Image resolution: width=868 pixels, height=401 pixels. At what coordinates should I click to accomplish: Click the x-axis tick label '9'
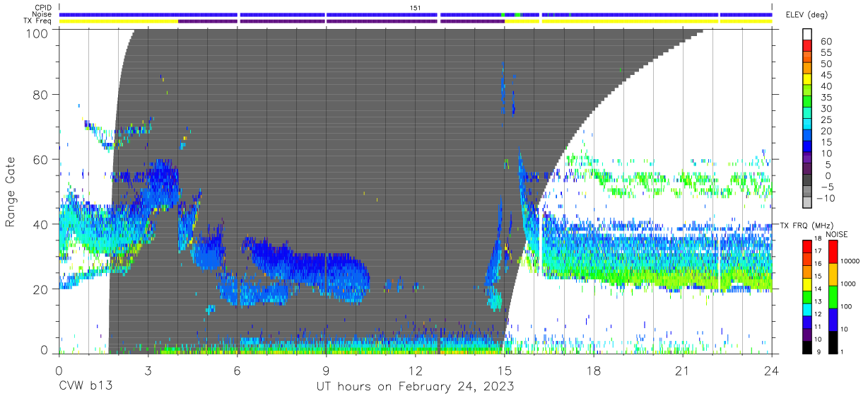point(326,369)
